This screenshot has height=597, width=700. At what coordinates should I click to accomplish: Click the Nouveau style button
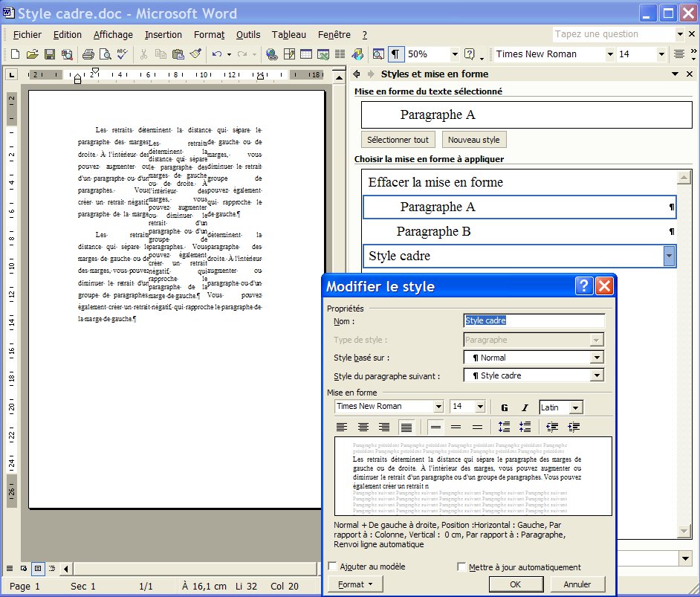tap(473, 140)
